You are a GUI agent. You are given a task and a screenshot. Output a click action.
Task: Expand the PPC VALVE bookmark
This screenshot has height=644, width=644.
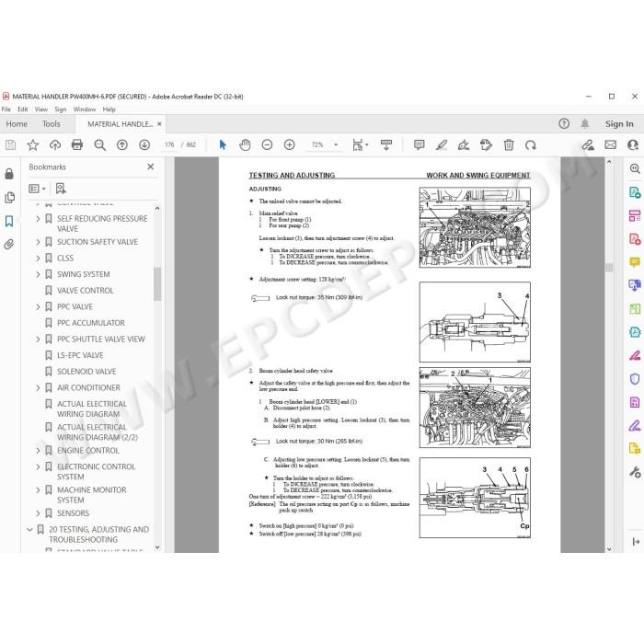38,306
